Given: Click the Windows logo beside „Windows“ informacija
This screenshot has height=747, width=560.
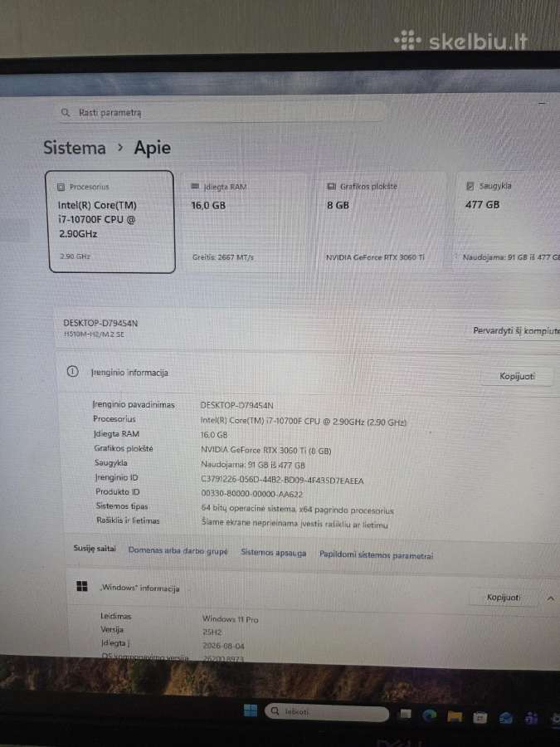Looking at the screenshot, I should click(x=82, y=586).
